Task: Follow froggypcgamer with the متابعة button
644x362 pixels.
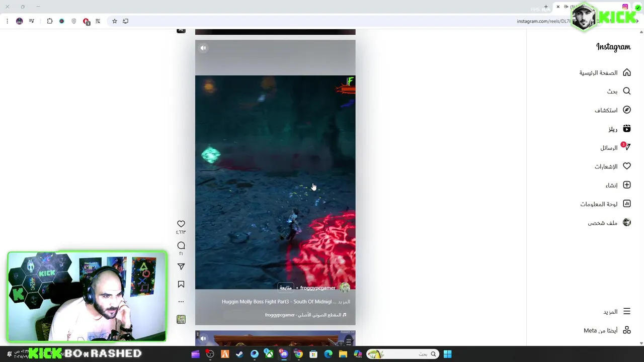Action: [286, 288]
